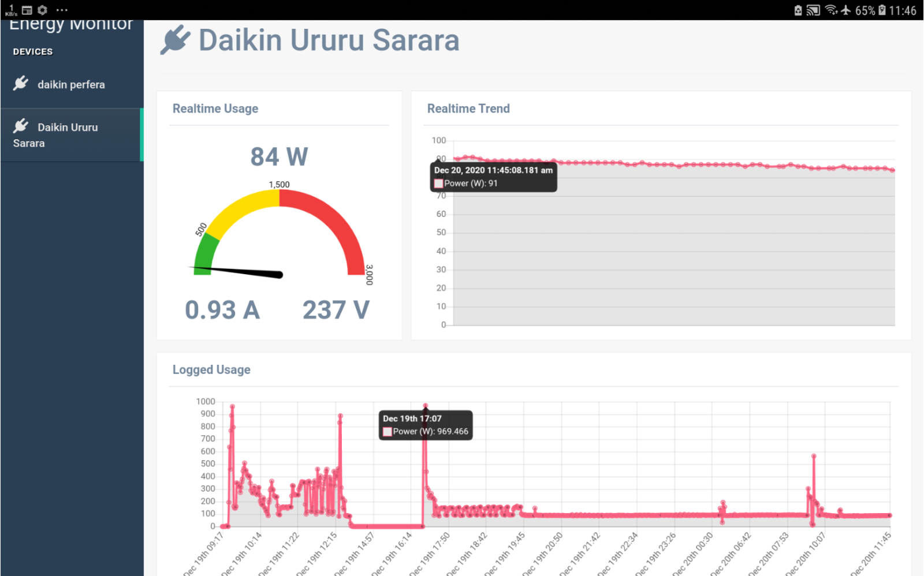Click the Dec 20th 11:45 axis label

click(870, 554)
